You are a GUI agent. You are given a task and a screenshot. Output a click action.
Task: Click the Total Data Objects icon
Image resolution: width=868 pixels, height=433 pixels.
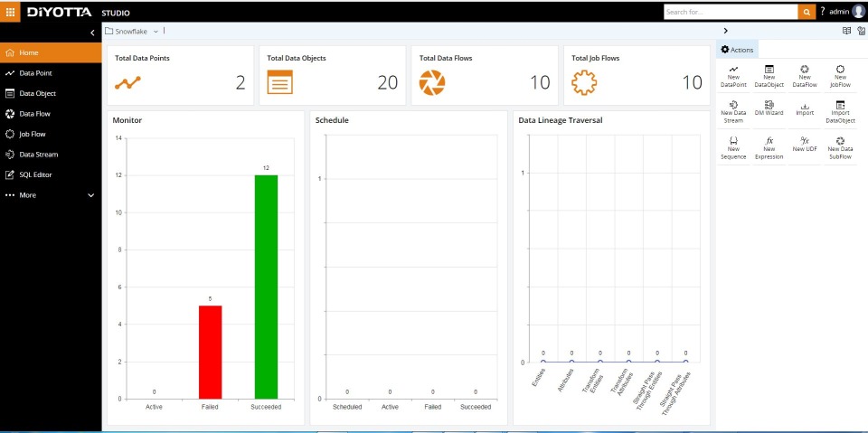(x=279, y=82)
